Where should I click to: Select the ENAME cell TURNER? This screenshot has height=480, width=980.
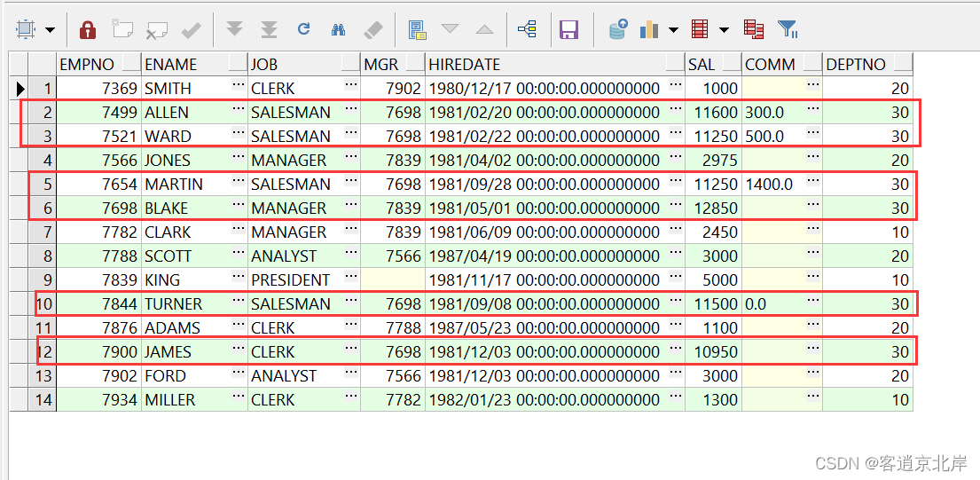pos(194,304)
